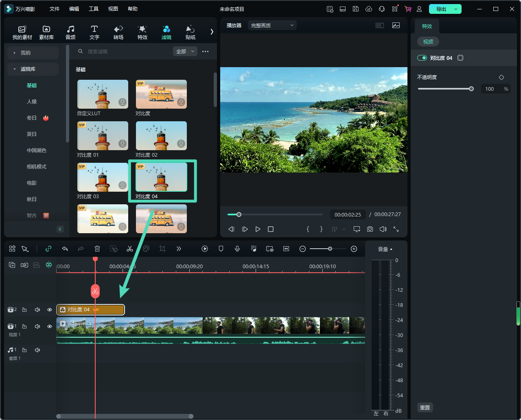The width and height of the screenshot is (521, 420).
Task: Hide video track 2 with eye icon
Action: (x=50, y=310)
